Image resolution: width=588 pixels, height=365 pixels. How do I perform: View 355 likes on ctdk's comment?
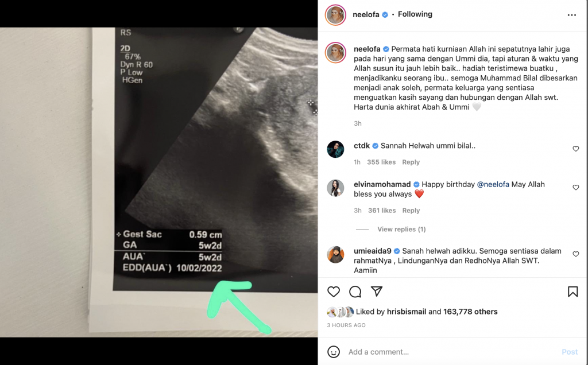coord(381,162)
